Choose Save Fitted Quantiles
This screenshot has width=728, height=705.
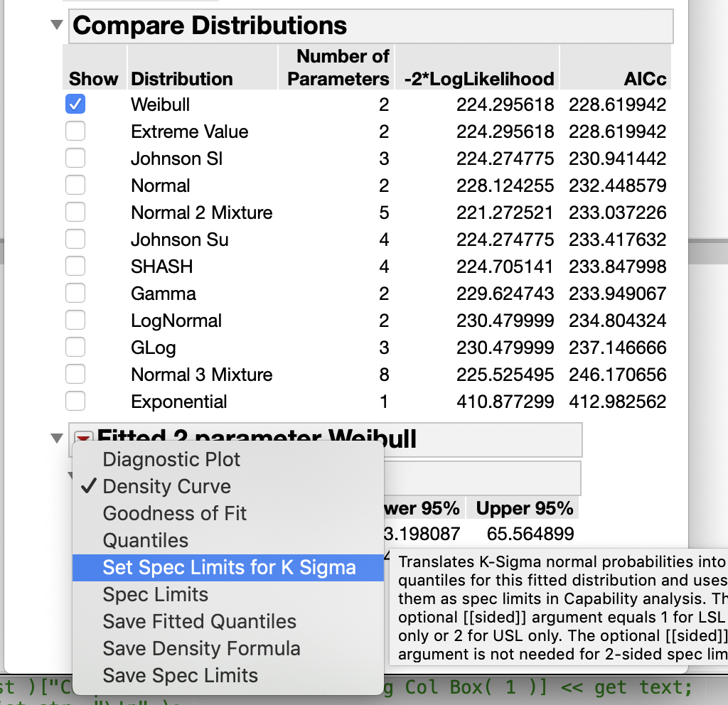tap(199, 622)
